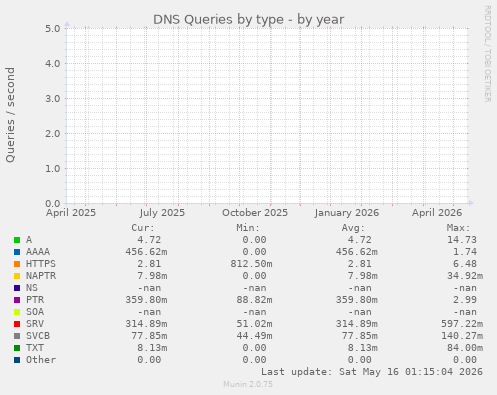Click the A row max value 14.73

[462, 240]
